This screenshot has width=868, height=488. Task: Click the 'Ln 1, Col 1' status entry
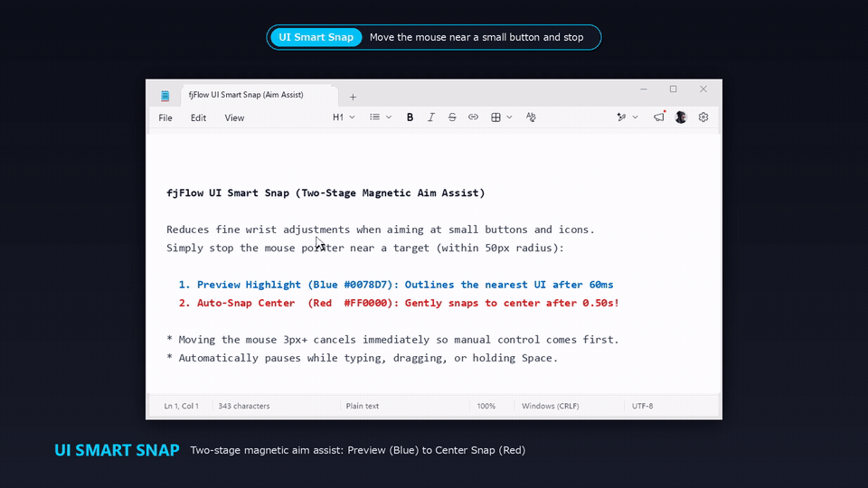tap(181, 406)
